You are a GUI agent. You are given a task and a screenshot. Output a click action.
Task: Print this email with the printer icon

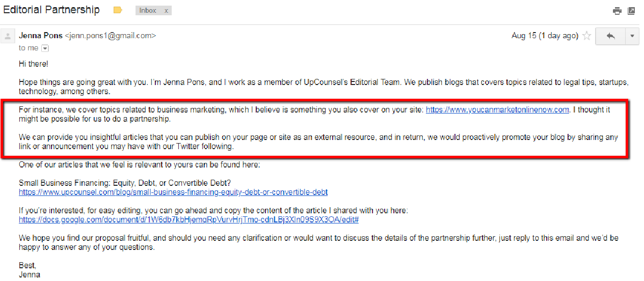[618, 11]
